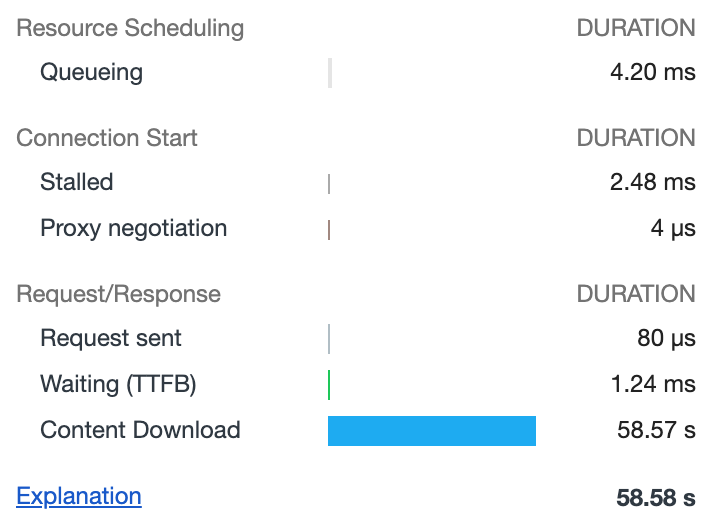Click the bold 58.58 s total time
This screenshot has height=526, width=720.
pos(656,497)
